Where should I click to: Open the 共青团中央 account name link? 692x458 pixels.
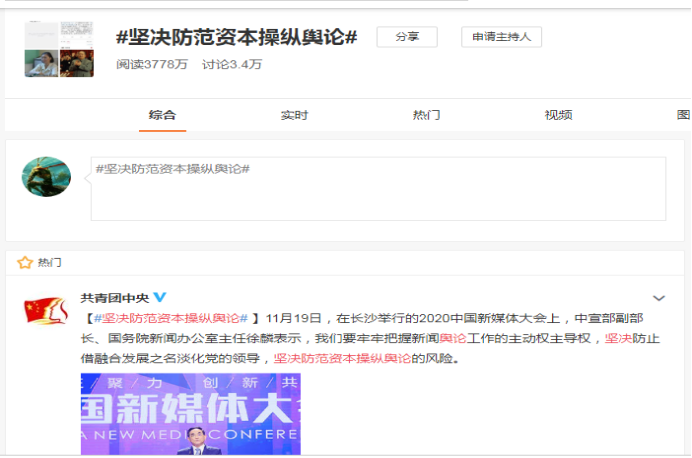[x=115, y=298]
